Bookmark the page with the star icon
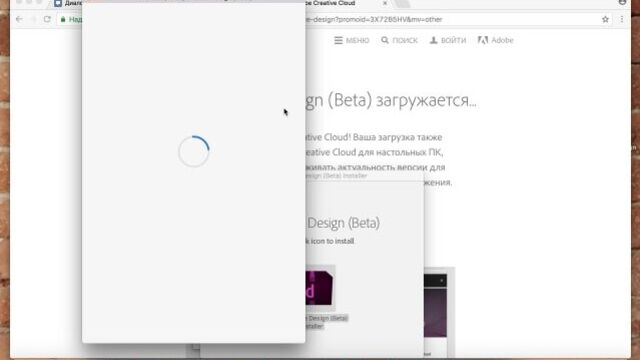The width and height of the screenshot is (640, 360). pos(605,19)
